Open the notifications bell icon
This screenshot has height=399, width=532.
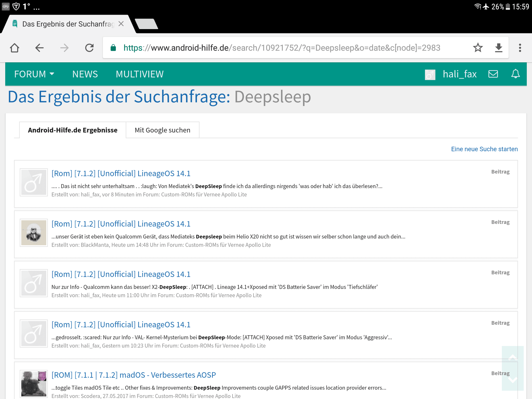515,74
